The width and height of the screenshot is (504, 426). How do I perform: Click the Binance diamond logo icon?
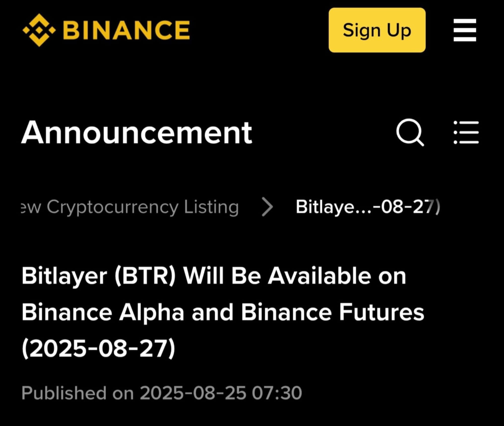pyautogui.click(x=39, y=30)
